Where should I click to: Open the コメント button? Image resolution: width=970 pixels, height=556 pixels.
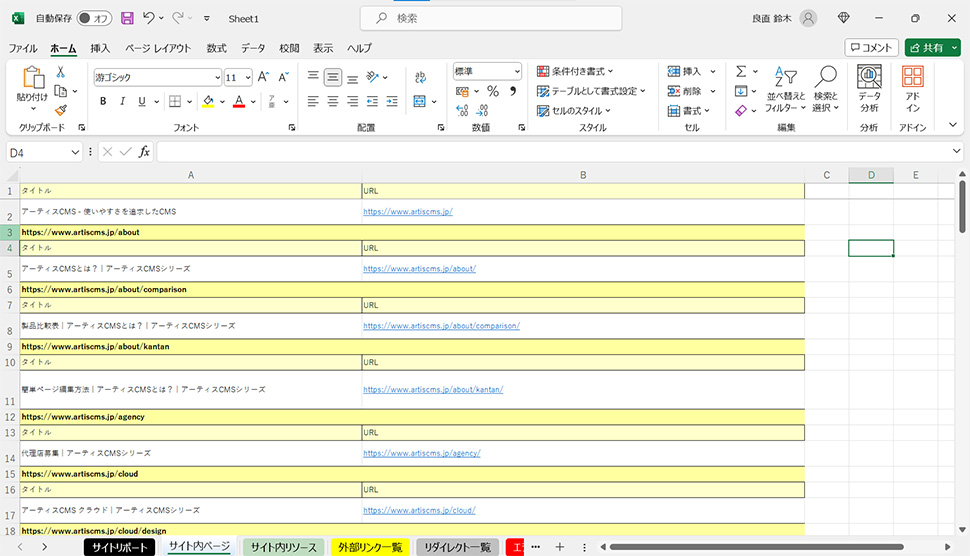pos(871,48)
